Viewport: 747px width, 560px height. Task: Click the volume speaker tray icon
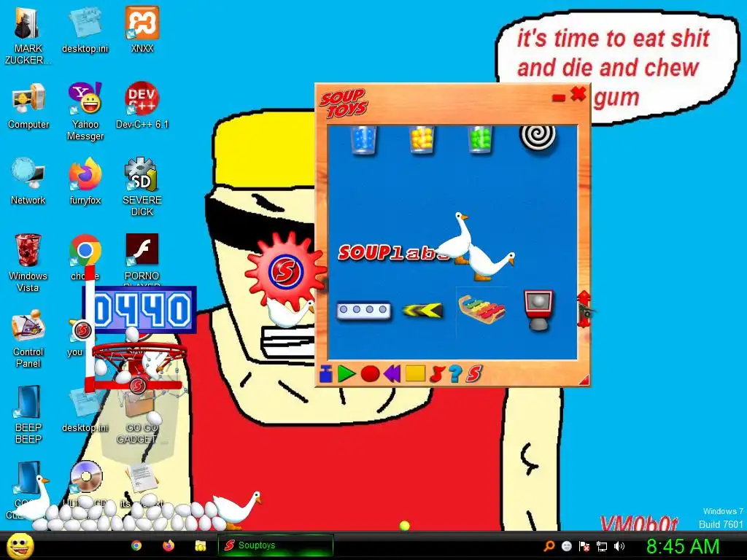pyautogui.click(x=619, y=546)
